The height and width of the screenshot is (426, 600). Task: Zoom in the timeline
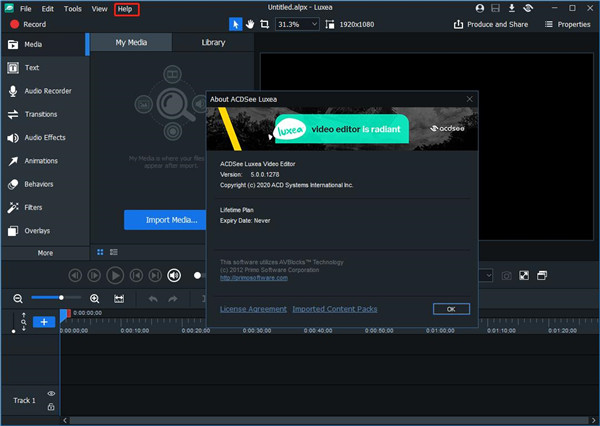(95, 299)
